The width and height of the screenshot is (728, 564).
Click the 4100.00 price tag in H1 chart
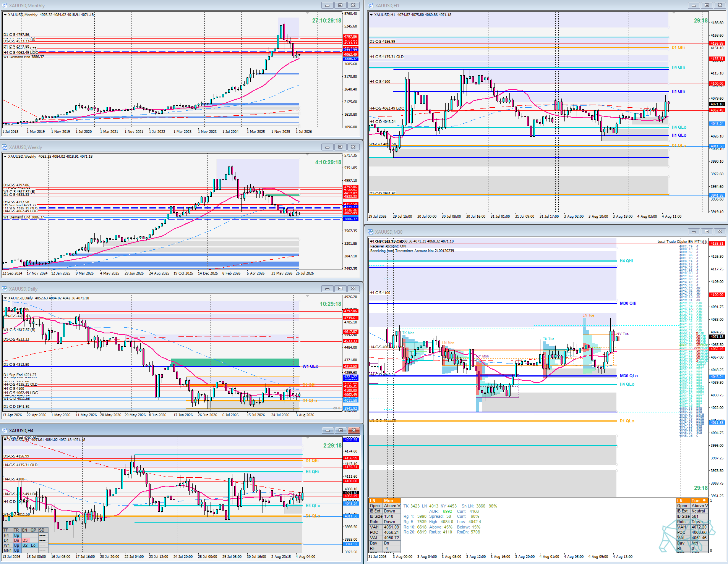pos(717,84)
